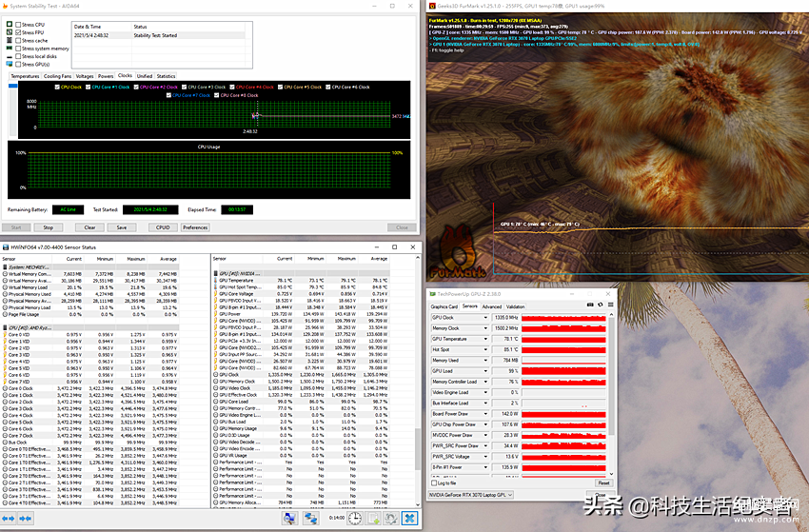Enable GPU-Z Log to file checkbox
This screenshot has height=532, width=809.
[x=434, y=483]
